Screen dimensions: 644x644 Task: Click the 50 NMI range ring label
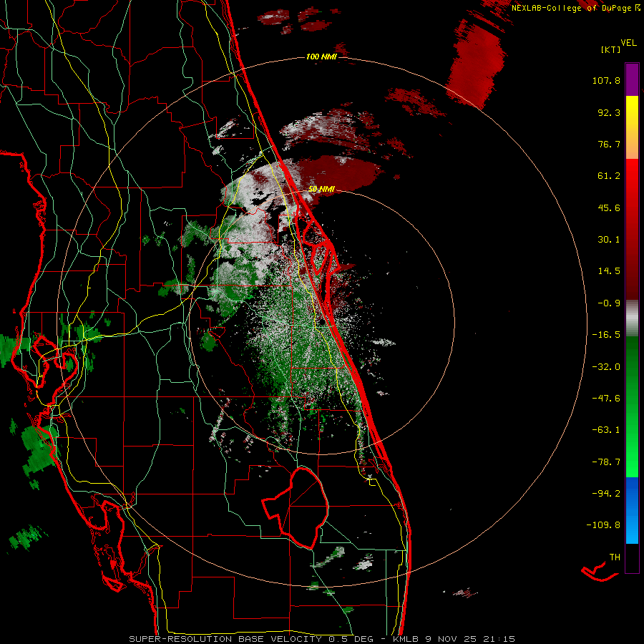tap(321, 190)
